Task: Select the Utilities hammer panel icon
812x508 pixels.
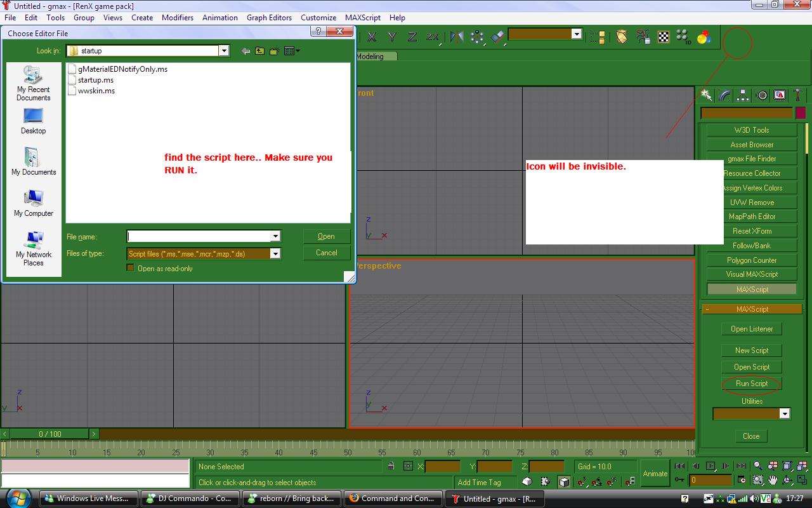Action: tap(798, 95)
